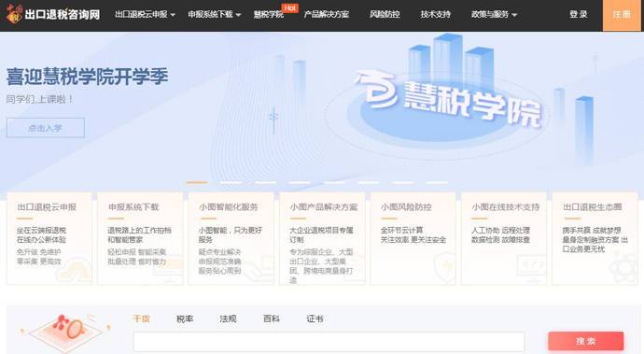Go to 风险防控 in navigation bar
This screenshot has width=644, height=354.
385,14
